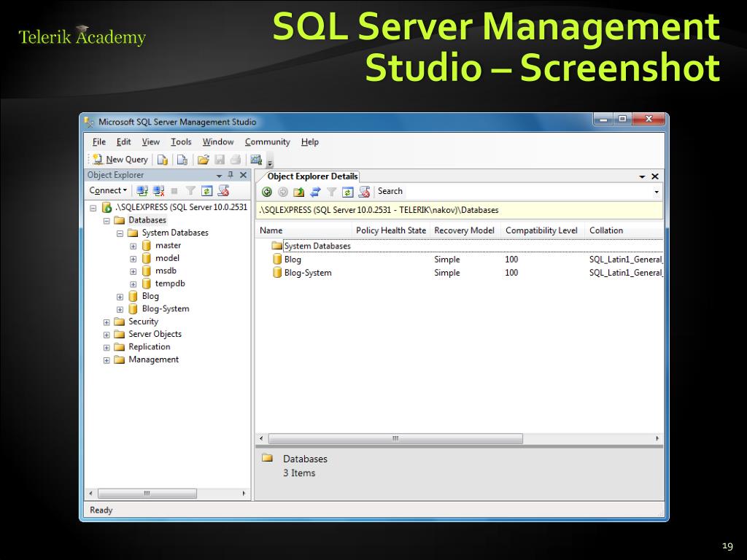Collapse the .\SQLEXPRESS server node
The height and width of the screenshot is (560, 747).
click(93, 208)
